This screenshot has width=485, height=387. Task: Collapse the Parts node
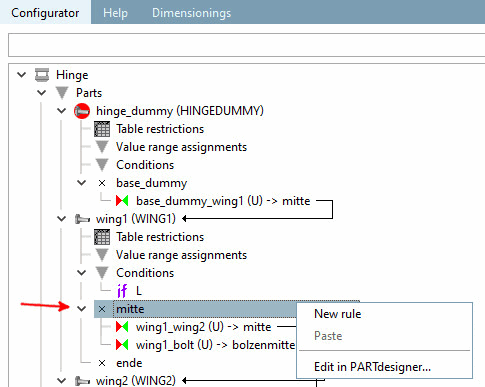[x=42, y=93]
